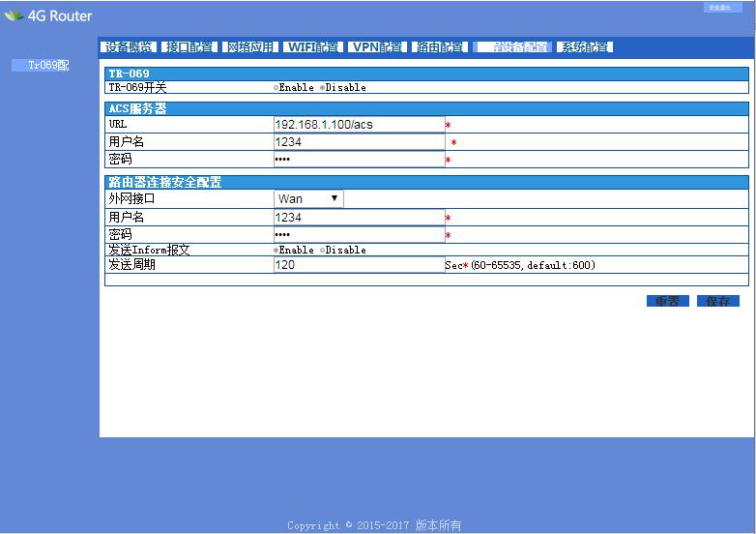The width and height of the screenshot is (756, 534).
Task: Open the WIFI配置 tab
Action: tap(312, 47)
